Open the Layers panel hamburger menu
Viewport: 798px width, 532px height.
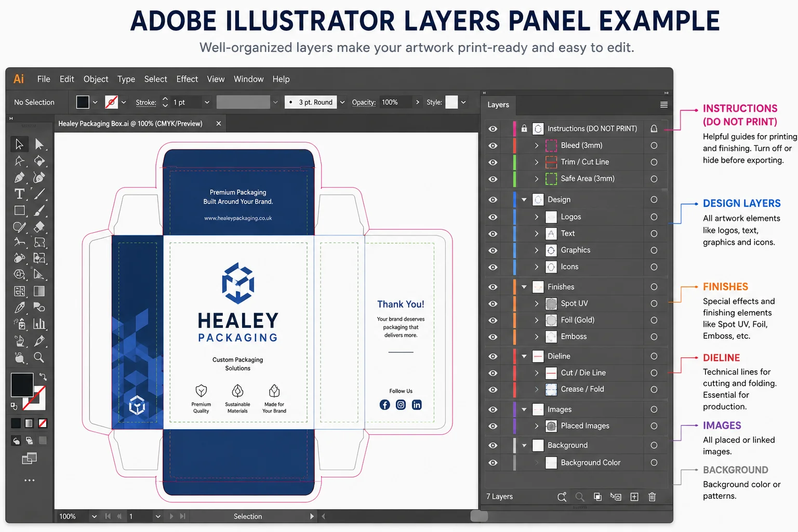663,105
